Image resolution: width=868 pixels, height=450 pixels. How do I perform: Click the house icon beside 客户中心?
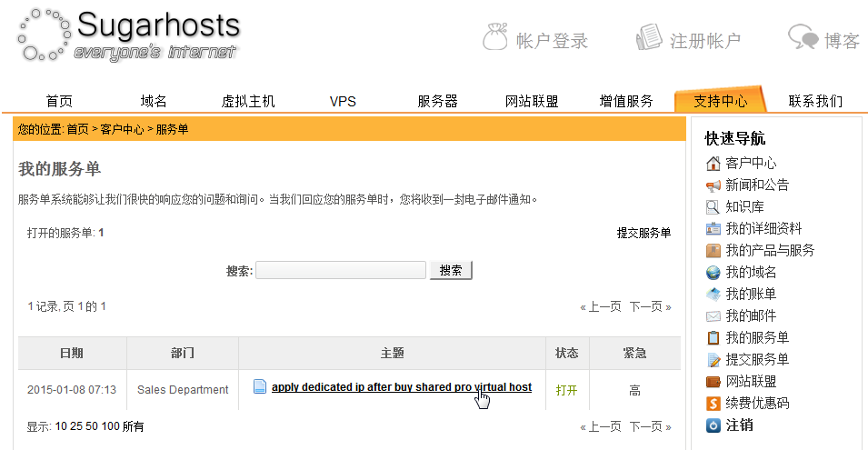pyautogui.click(x=713, y=164)
